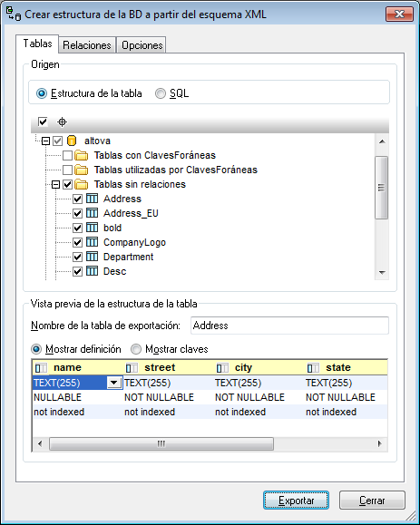Uncheck the CompanyLogo table checkbox
Viewport: 420px width, 525px height.
[77, 242]
